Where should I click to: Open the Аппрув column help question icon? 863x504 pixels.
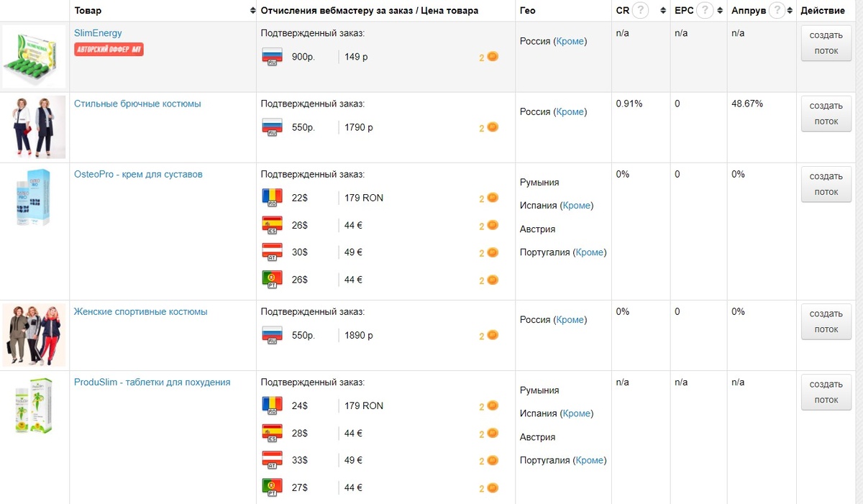tap(776, 11)
